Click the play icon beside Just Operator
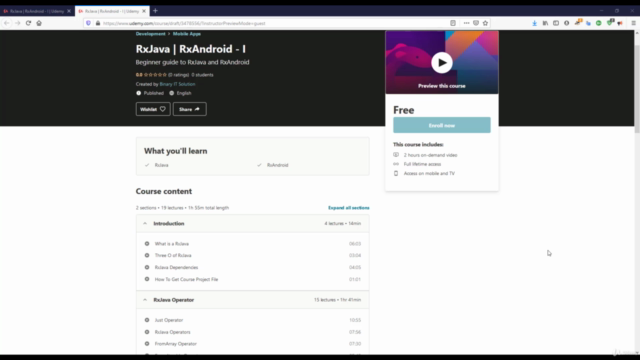This screenshot has height=360, width=640. click(147, 320)
